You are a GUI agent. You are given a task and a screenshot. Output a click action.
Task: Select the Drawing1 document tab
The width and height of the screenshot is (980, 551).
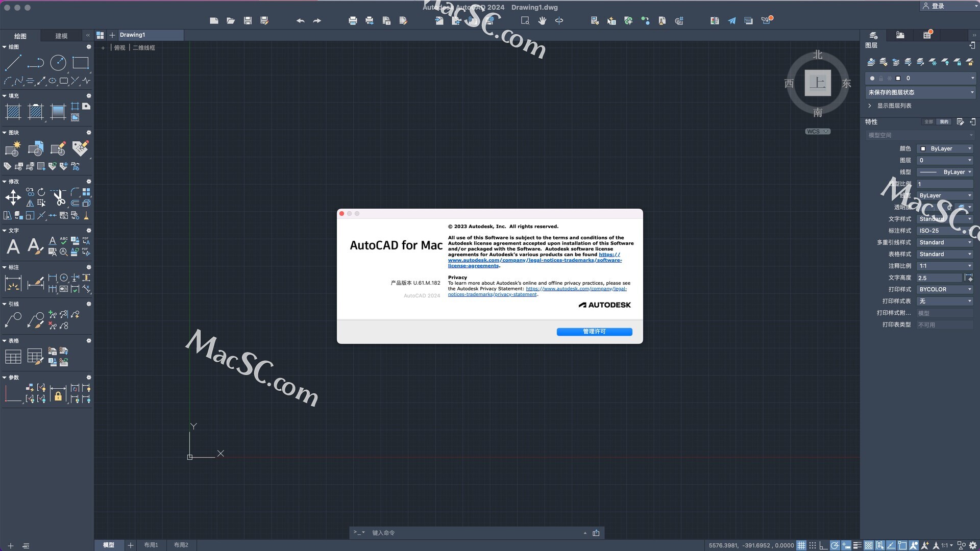151,35
